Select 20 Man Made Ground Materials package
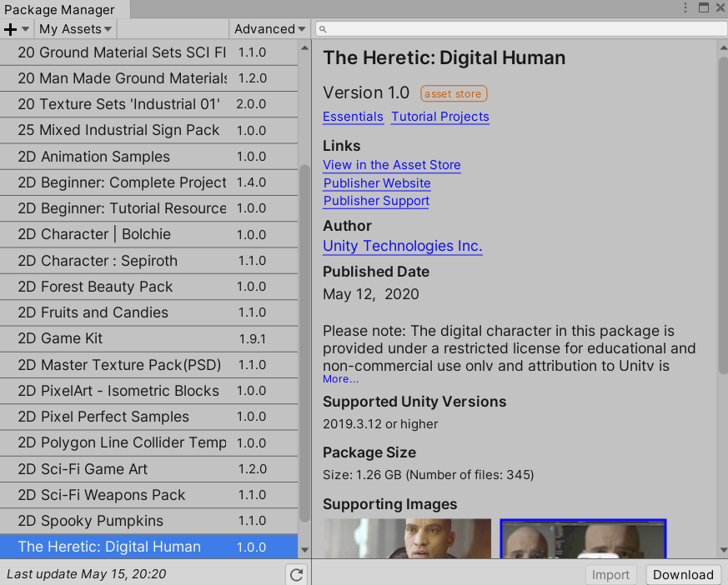Image resolution: width=728 pixels, height=585 pixels. (148, 78)
